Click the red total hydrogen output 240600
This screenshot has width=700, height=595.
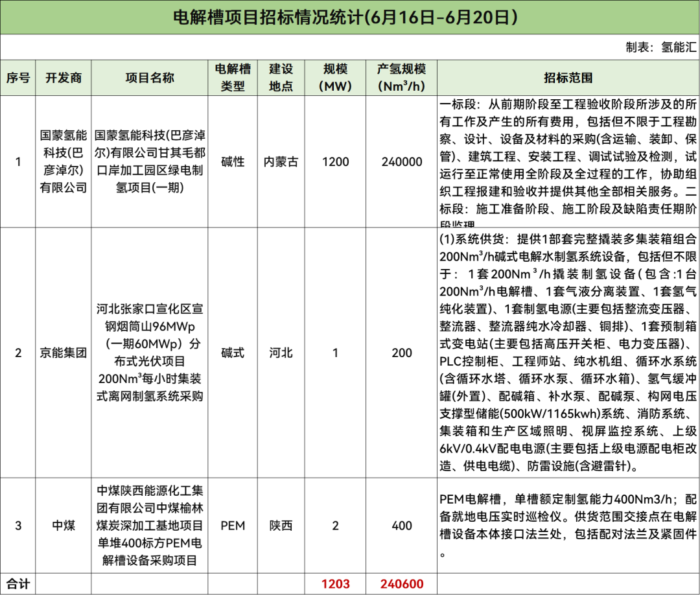(x=401, y=584)
